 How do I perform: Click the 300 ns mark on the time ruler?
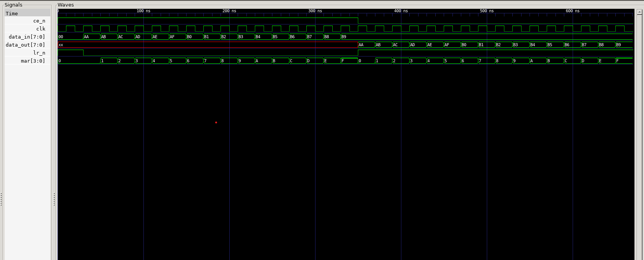[x=315, y=11]
